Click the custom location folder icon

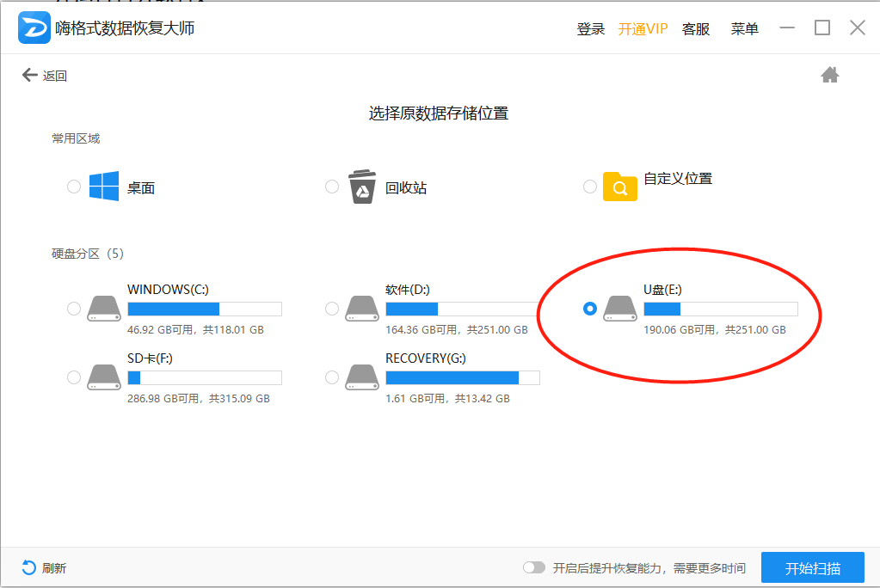click(619, 187)
